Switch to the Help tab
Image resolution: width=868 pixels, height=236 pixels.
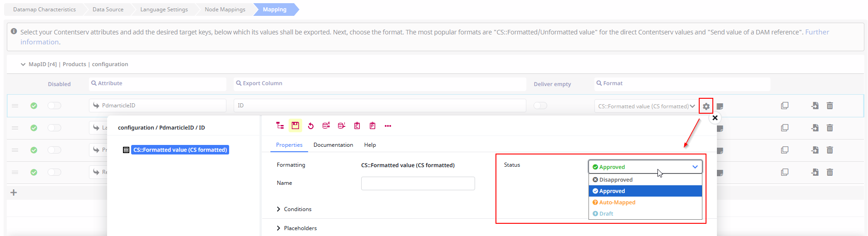coord(370,145)
